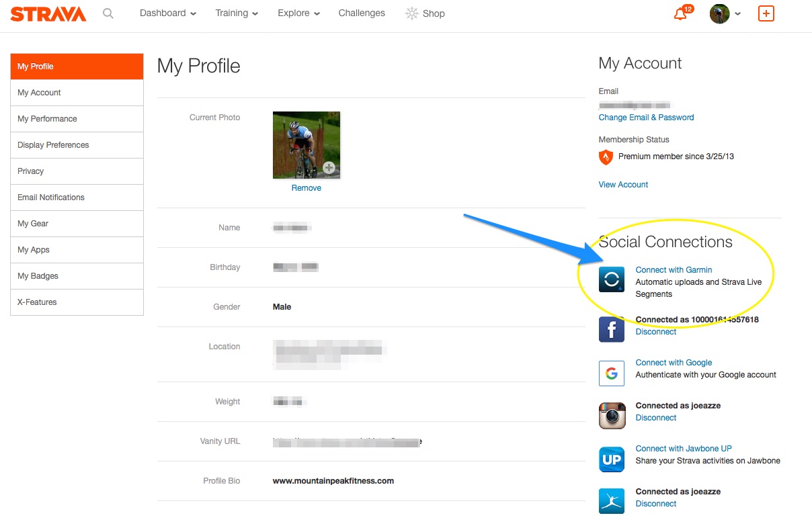Open dropdown arrow beside profile avatar
Screen dimensions: 812x532
[x=737, y=14]
